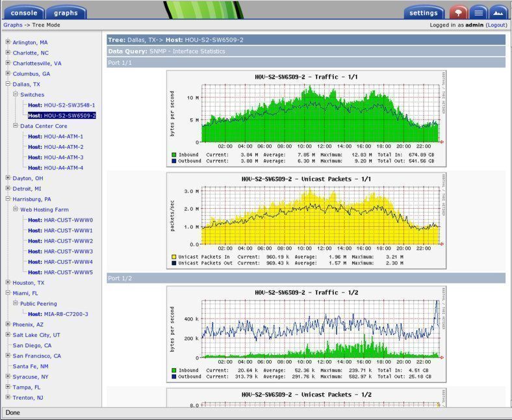Open the graphs tab
Screen dimensions: 512x420
coord(66,12)
